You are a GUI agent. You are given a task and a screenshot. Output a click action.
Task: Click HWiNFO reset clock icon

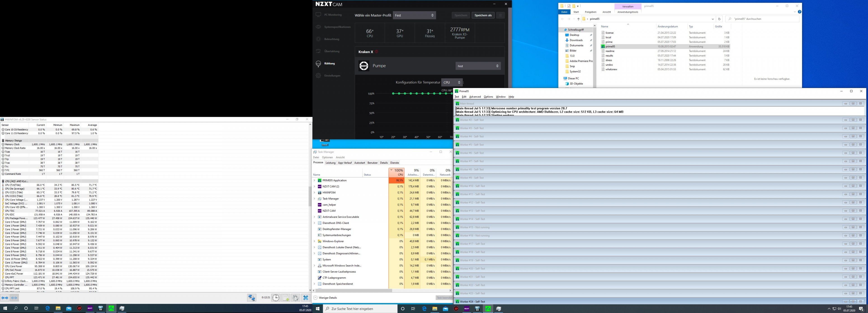[x=276, y=297]
